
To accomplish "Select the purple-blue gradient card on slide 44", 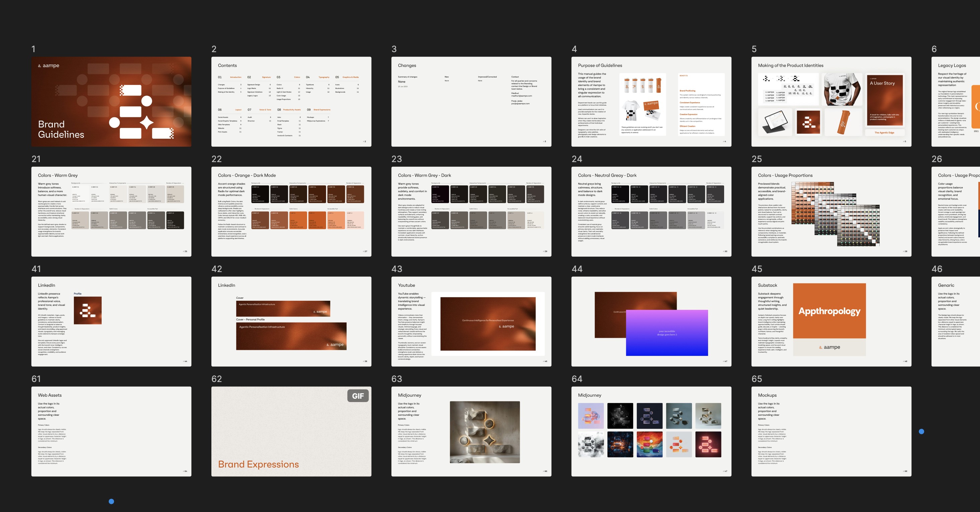I will click(667, 333).
